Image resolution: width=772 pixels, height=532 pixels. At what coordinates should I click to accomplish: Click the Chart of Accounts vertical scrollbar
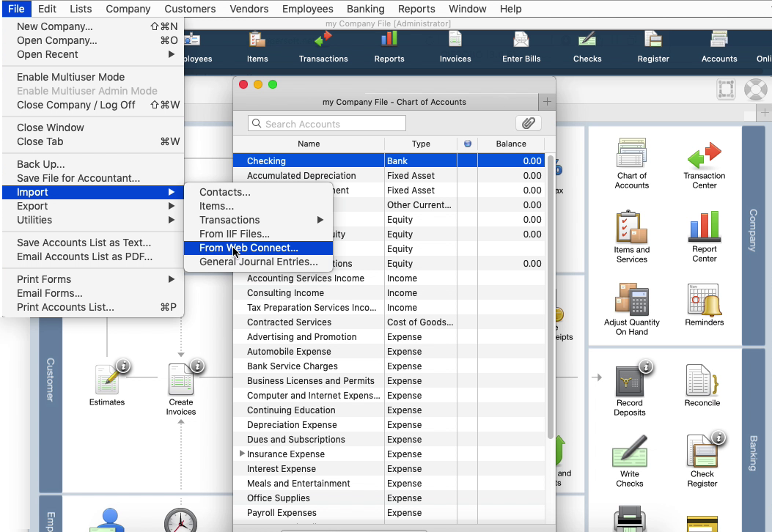click(550, 297)
